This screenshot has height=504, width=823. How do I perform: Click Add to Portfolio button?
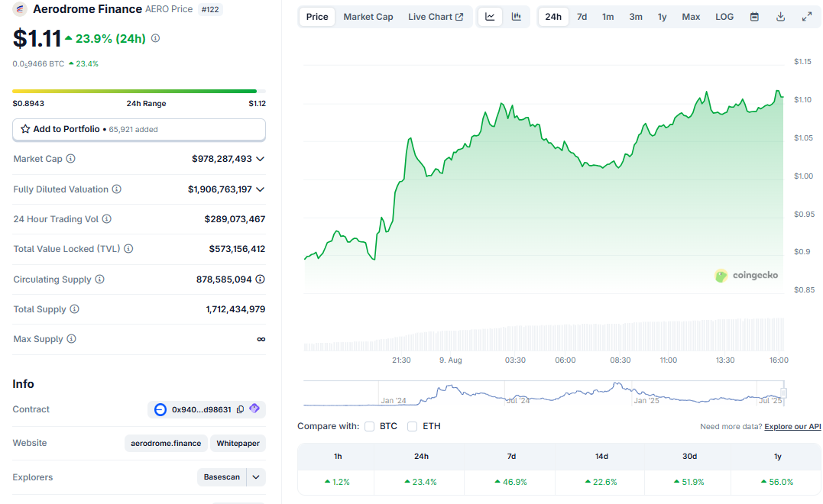pyautogui.click(x=139, y=130)
